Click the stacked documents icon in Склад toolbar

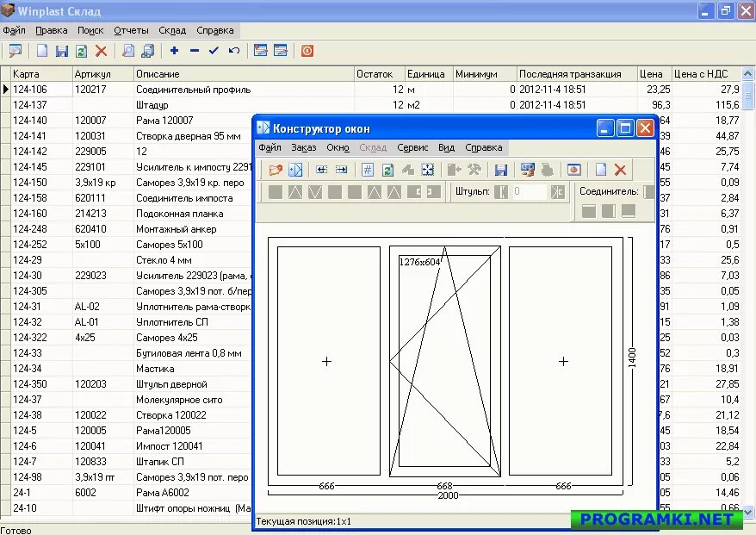coord(148,51)
